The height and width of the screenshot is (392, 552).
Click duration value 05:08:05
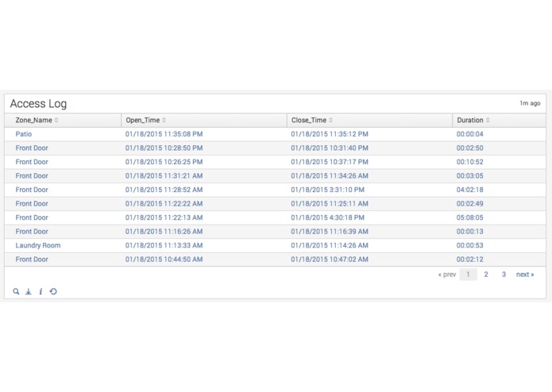click(470, 217)
